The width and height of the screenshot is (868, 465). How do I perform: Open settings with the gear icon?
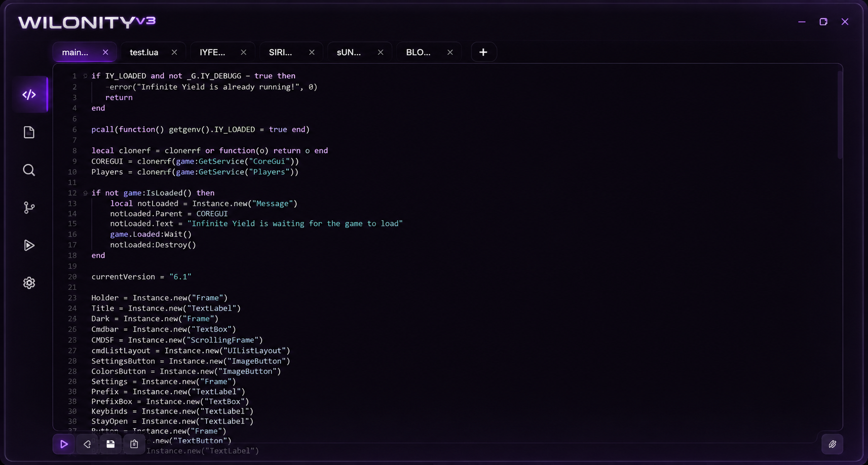click(29, 283)
